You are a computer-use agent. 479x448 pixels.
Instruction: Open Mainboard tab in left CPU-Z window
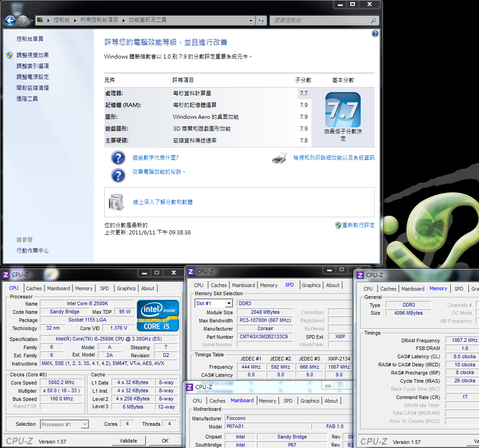tap(58, 288)
